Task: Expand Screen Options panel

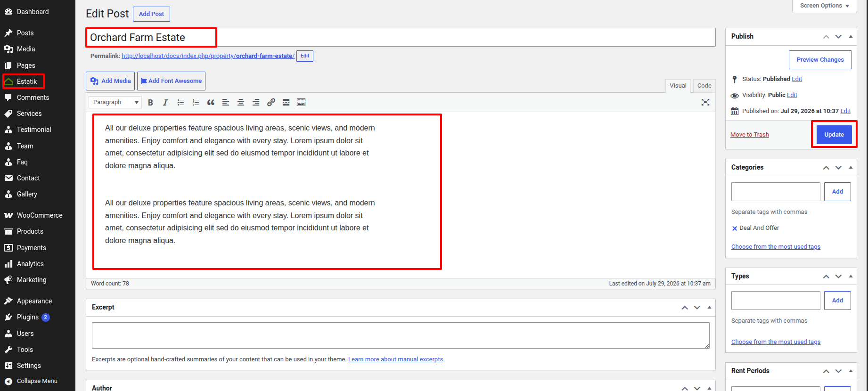Action: (825, 6)
